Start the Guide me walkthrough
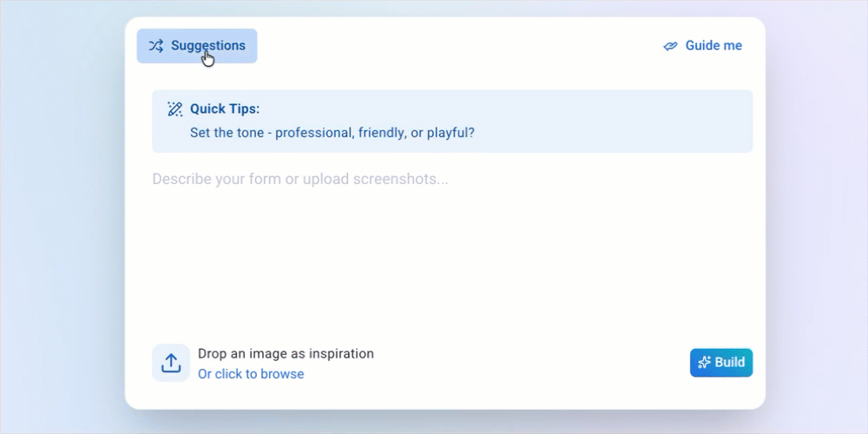Viewport: 868px width, 434px height. tap(703, 46)
